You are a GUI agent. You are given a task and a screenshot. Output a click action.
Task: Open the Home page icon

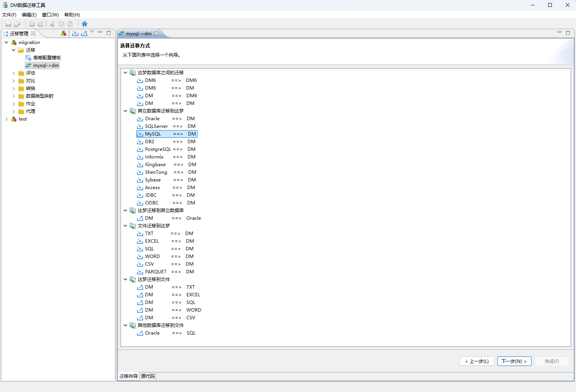(85, 24)
